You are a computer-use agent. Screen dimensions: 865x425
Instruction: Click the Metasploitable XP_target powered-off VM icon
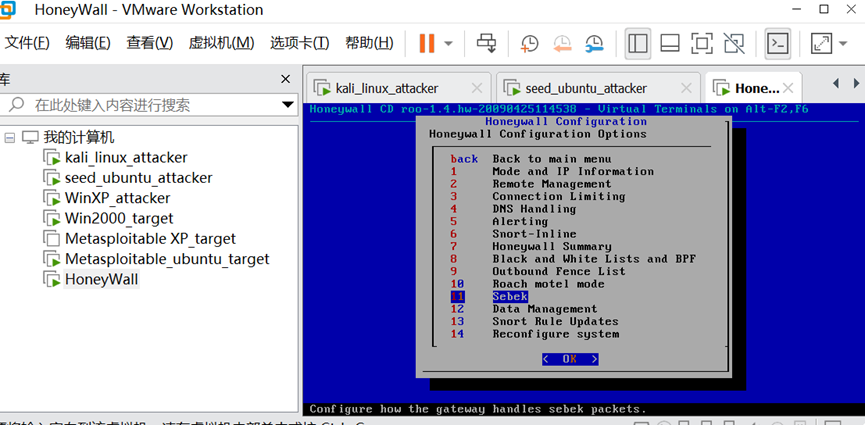pos(52,239)
